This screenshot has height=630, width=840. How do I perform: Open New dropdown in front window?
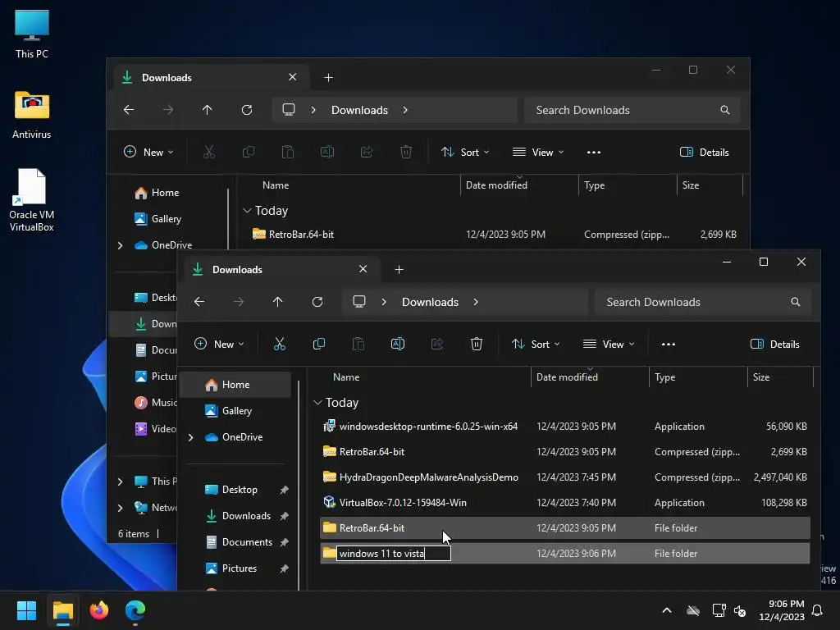click(x=219, y=344)
